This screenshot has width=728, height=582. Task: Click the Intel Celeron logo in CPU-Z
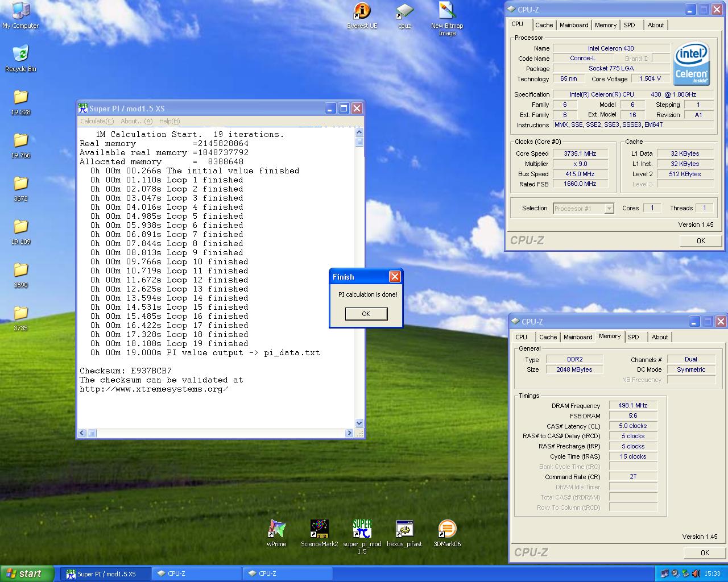pos(692,64)
